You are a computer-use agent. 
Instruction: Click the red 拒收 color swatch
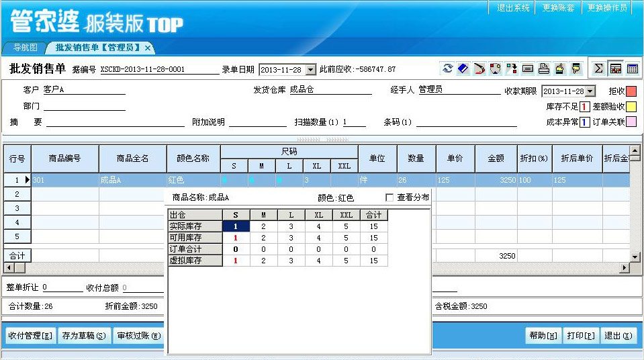point(631,91)
